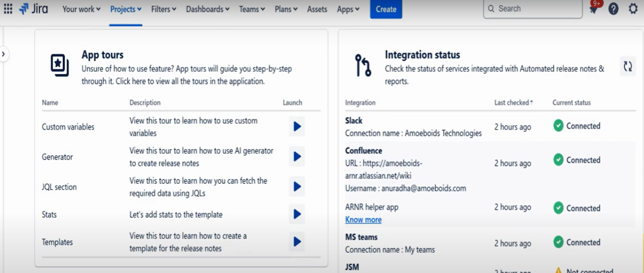644x273 pixels.
Task: Launch the Stats tour
Action: 297,214
